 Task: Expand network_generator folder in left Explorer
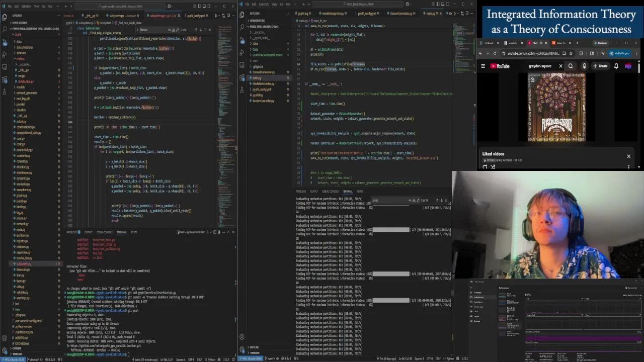[26, 93]
